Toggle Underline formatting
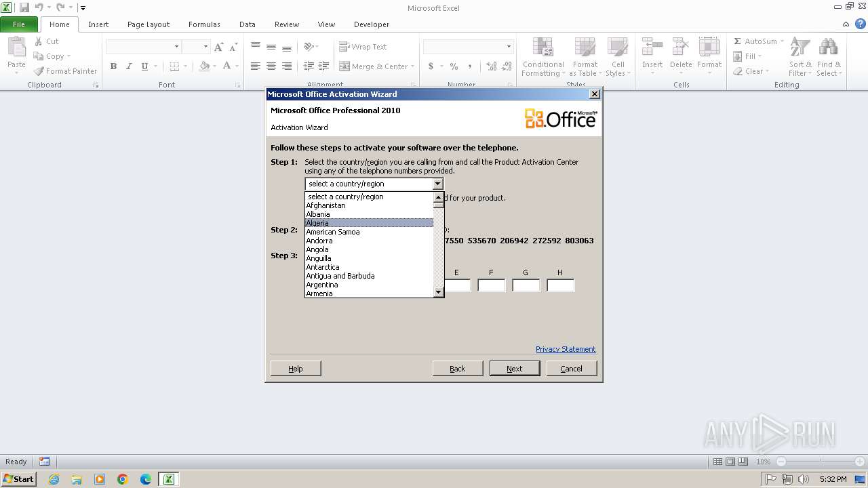Viewport: 868px width, 488px height. (x=144, y=66)
